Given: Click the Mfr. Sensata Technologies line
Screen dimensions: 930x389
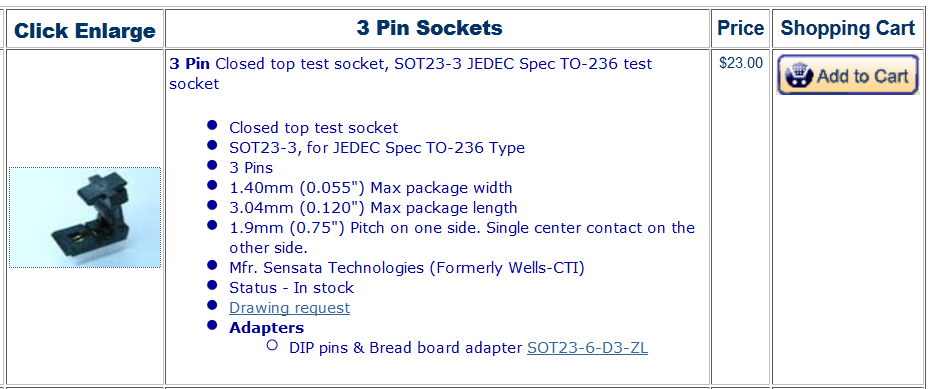Looking at the screenshot, I should 407,268.
